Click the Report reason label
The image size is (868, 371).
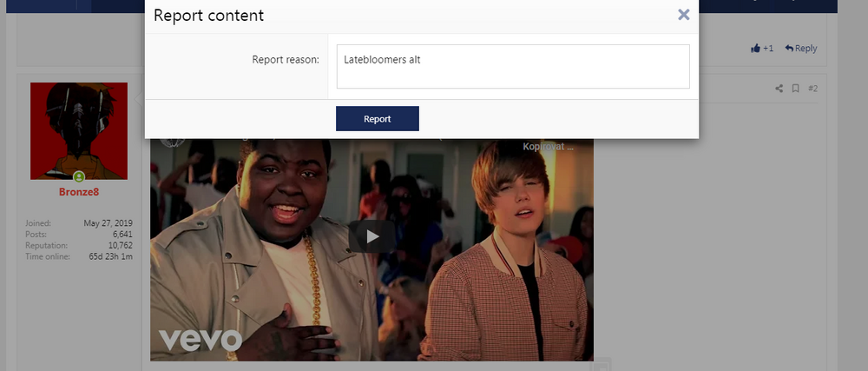click(x=285, y=60)
